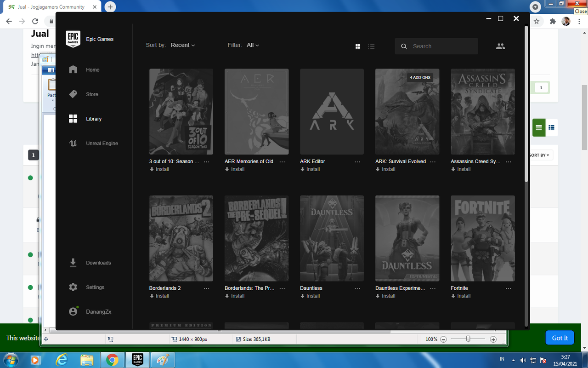Open options menu for AER Memories of Old
The width and height of the screenshot is (588, 368).
point(282,162)
